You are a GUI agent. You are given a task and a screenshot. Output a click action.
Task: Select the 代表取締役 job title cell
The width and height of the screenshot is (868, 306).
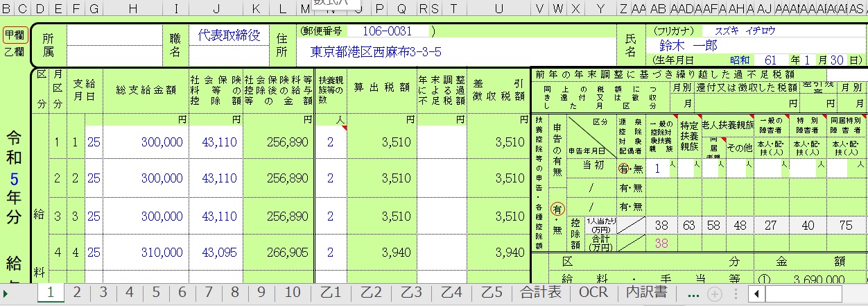(228, 35)
